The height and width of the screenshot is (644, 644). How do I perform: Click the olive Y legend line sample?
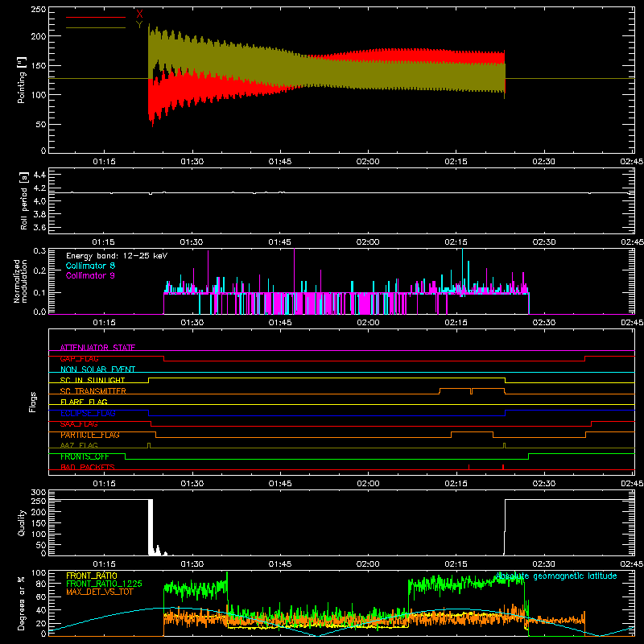(96, 27)
